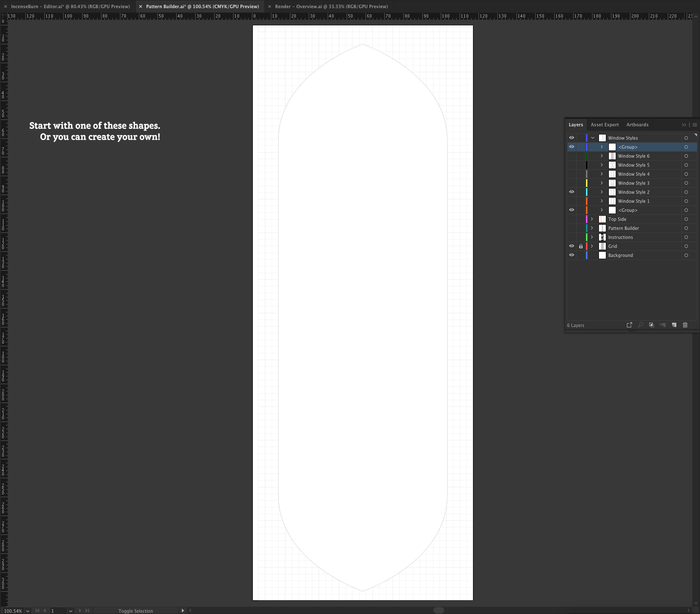The height and width of the screenshot is (614, 700).
Task: Expand the Pattern Builder layer
Action: click(592, 228)
